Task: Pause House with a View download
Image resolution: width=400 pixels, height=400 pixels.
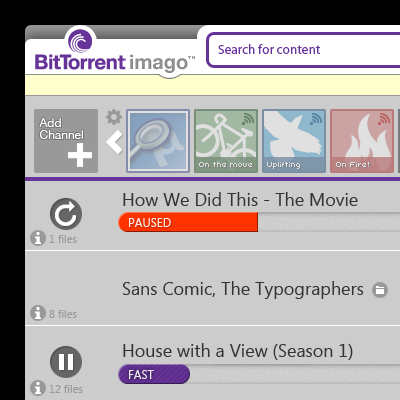Action: (66, 362)
